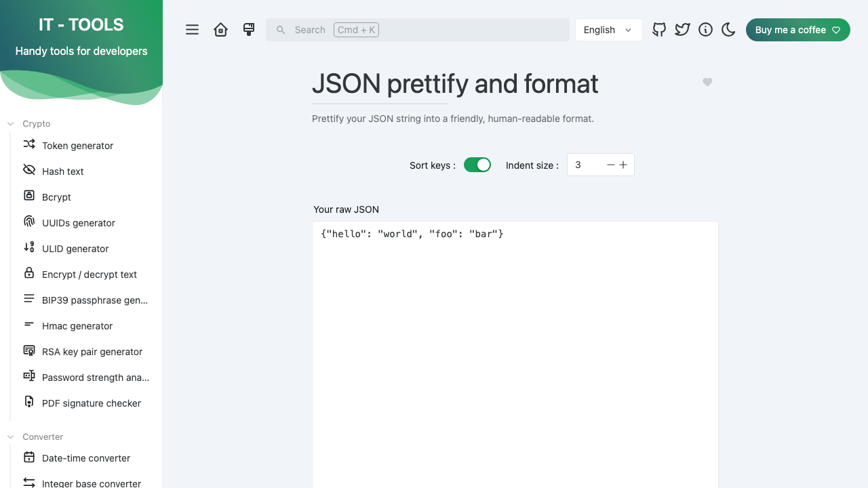
Task: Click the IT - TOOLS title
Action: pyautogui.click(x=81, y=24)
